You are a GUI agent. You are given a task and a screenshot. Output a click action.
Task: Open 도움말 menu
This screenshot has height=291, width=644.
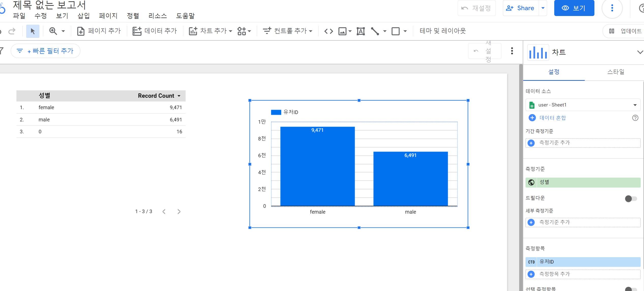click(185, 16)
